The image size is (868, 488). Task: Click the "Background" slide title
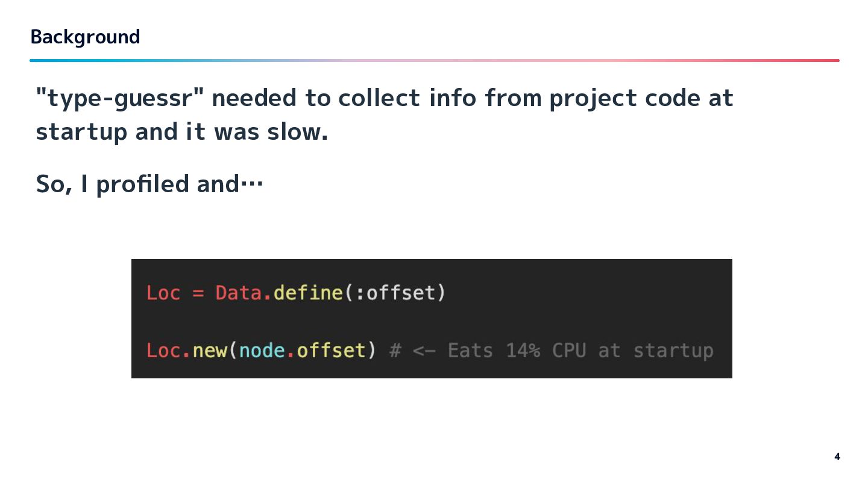[x=85, y=37]
